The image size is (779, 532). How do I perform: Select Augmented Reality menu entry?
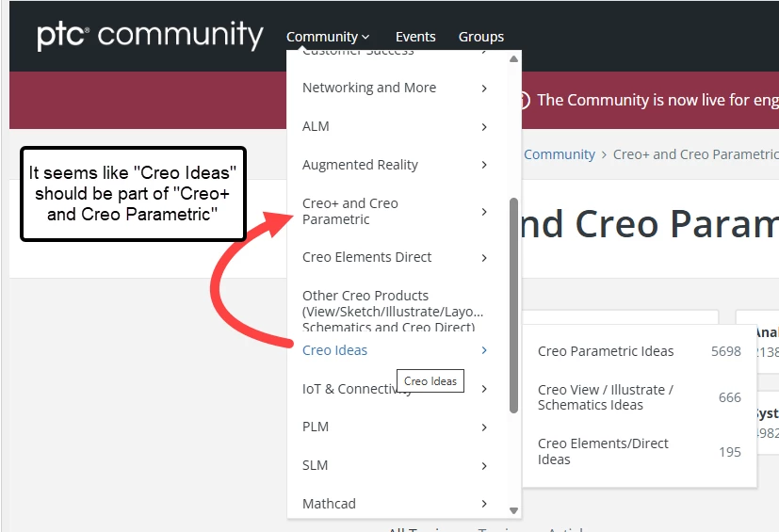pyautogui.click(x=360, y=165)
